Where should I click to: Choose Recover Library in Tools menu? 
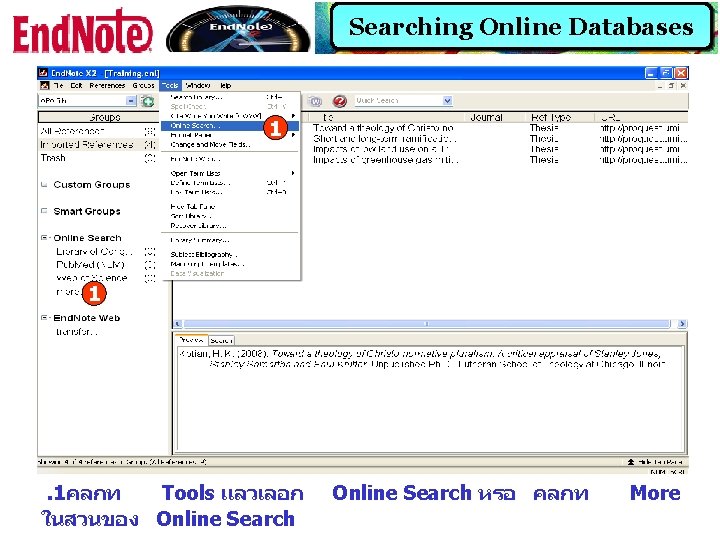[x=230, y=225]
